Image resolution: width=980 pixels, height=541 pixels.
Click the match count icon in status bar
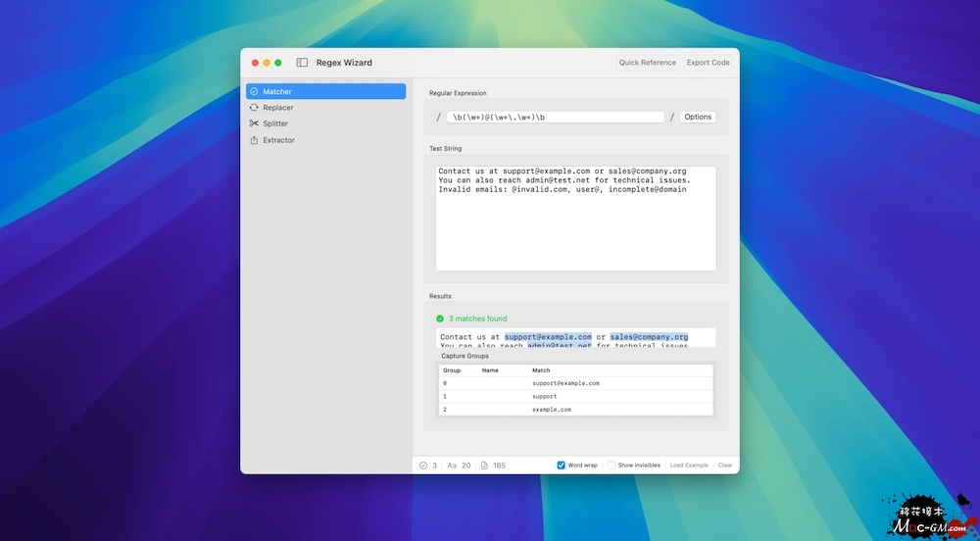click(x=423, y=466)
